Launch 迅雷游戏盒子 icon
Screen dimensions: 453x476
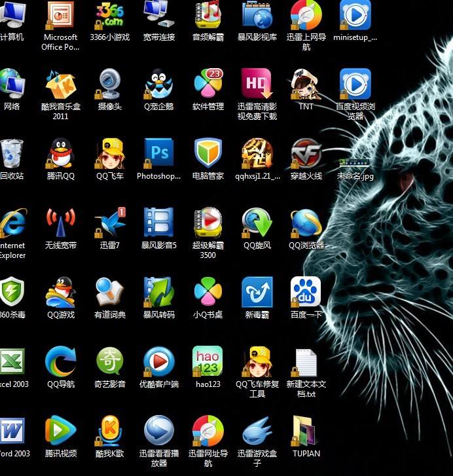[257, 431]
